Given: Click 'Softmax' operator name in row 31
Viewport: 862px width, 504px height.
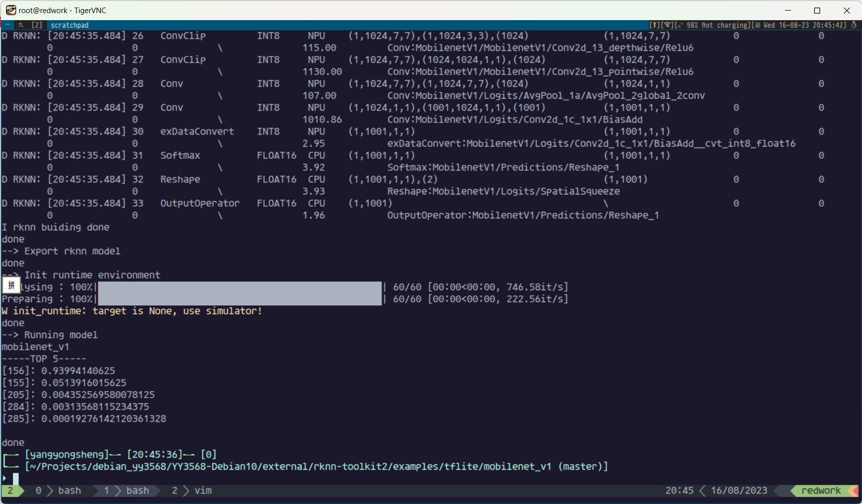Looking at the screenshot, I should point(180,156).
